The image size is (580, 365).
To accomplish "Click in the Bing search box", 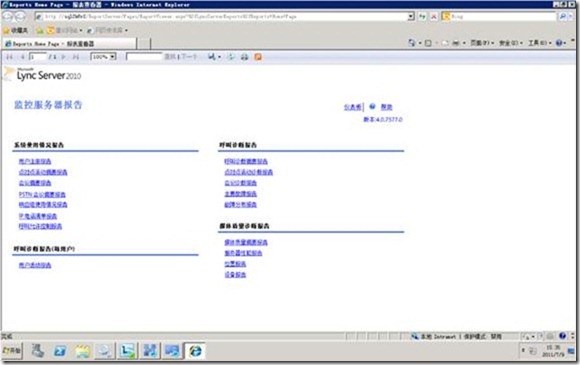I will coord(499,17).
